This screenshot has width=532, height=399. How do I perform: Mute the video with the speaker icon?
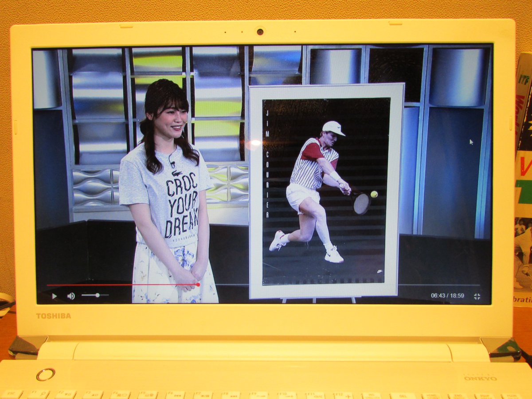point(71,296)
